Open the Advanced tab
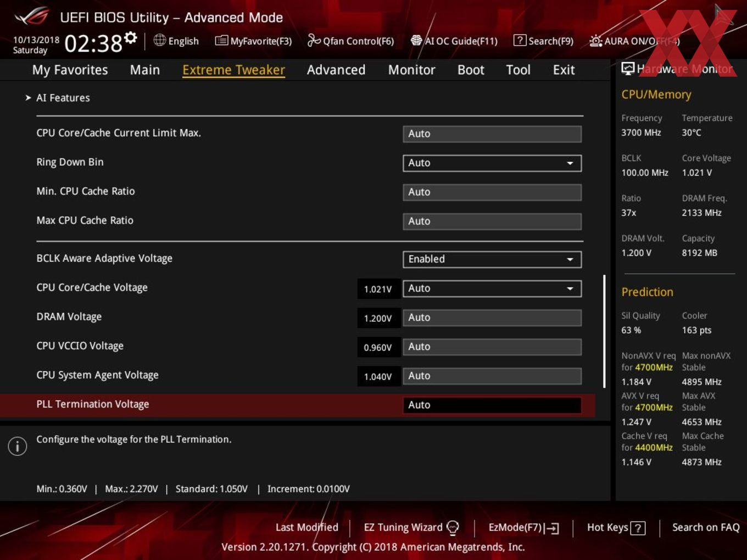Screen dimensions: 747x560 point(336,70)
